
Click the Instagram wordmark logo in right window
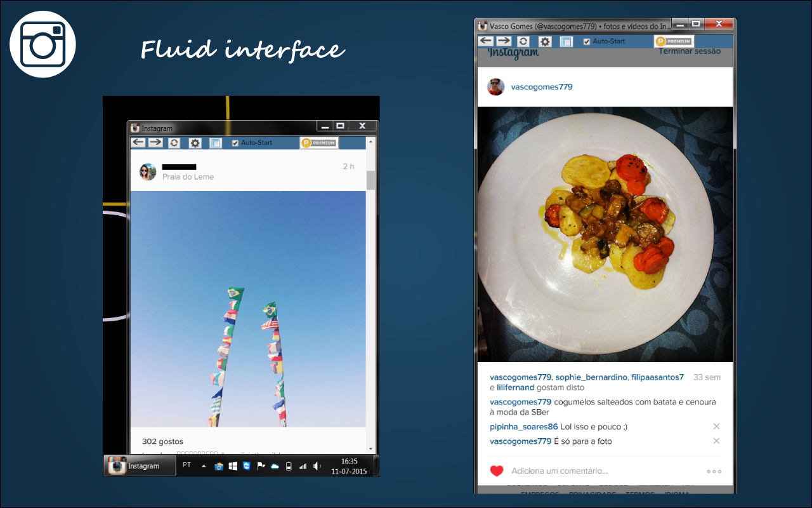coord(513,53)
